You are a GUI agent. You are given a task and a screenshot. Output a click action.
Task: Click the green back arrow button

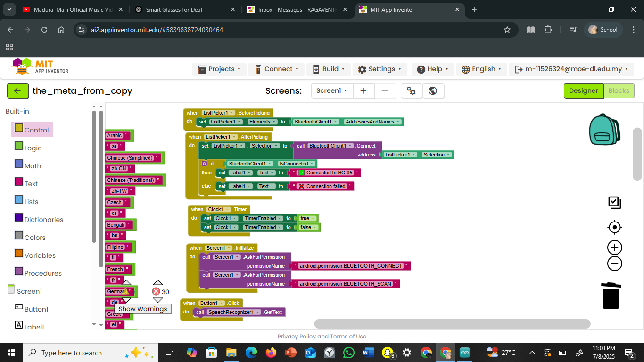click(x=18, y=91)
